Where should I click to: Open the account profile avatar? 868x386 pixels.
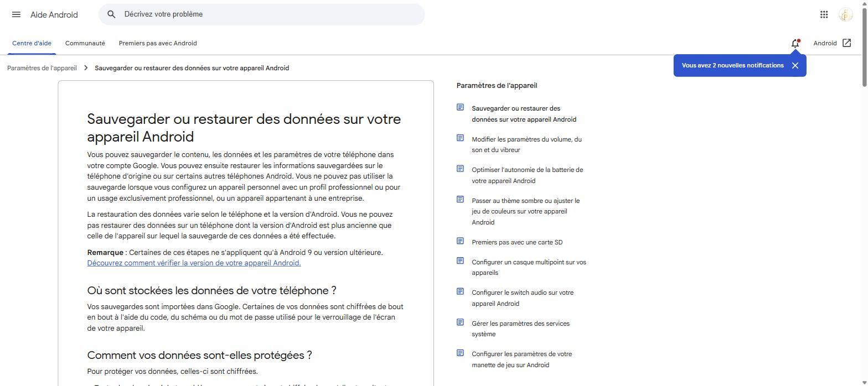coord(845,14)
